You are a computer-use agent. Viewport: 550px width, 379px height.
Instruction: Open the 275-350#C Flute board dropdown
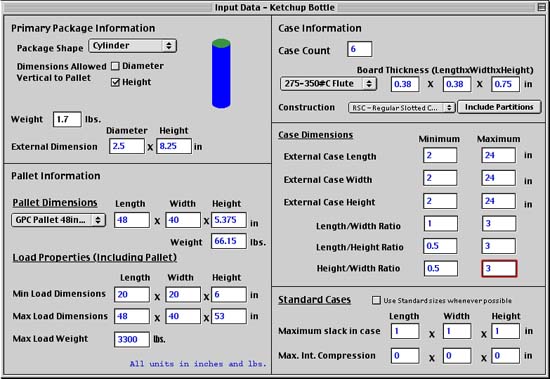[x=328, y=84]
